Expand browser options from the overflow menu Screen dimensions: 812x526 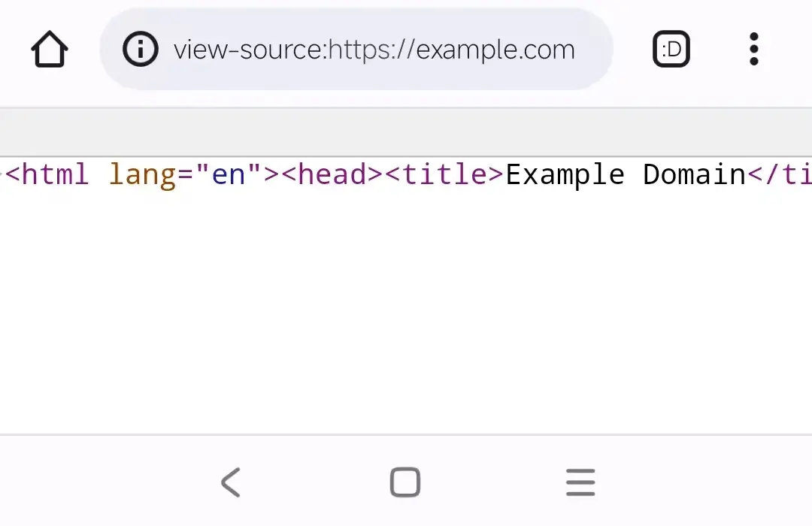(x=753, y=49)
